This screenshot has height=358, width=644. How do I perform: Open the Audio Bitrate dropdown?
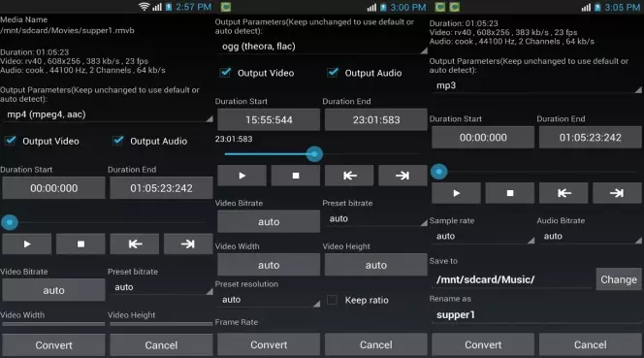point(591,237)
